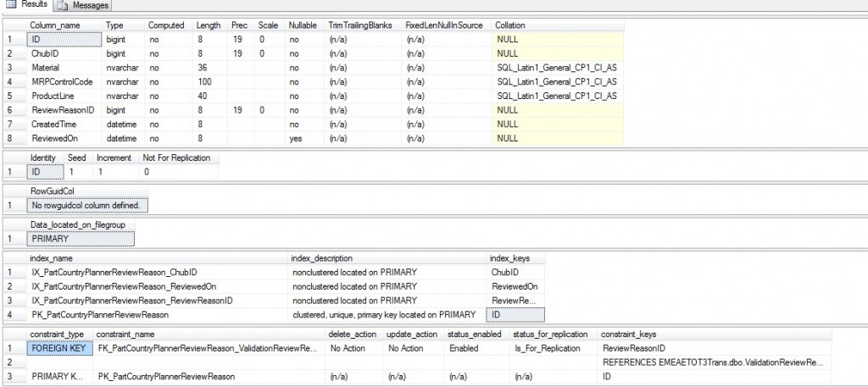This screenshot has width=868, height=387.
Task: Click the REFERENCES EMEAETOT3Trans constraint key cell
Action: pyautogui.click(x=714, y=362)
